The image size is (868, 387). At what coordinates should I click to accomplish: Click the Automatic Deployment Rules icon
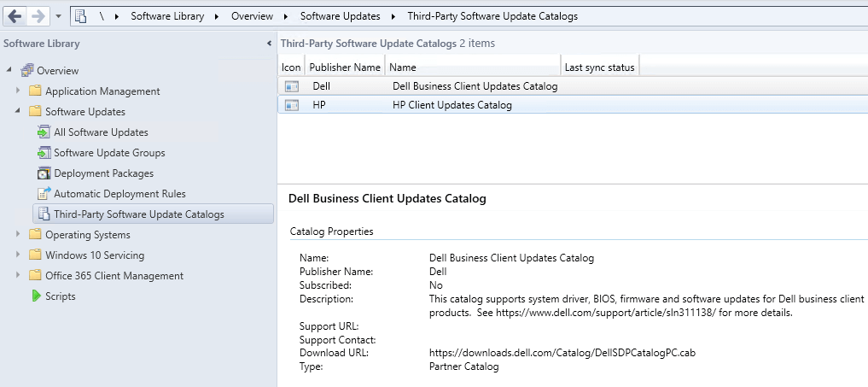click(44, 193)
